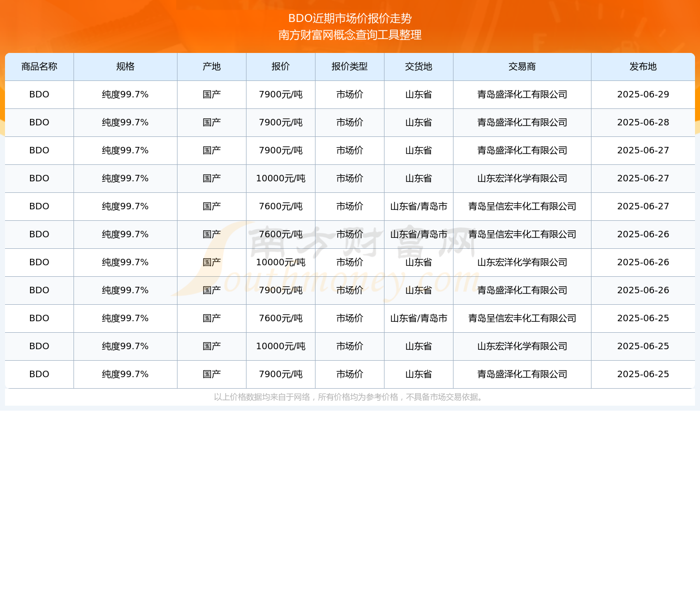Click the '产地' column header
The image size is (700, 602).
pyautogui.click(x=212, y=66)
